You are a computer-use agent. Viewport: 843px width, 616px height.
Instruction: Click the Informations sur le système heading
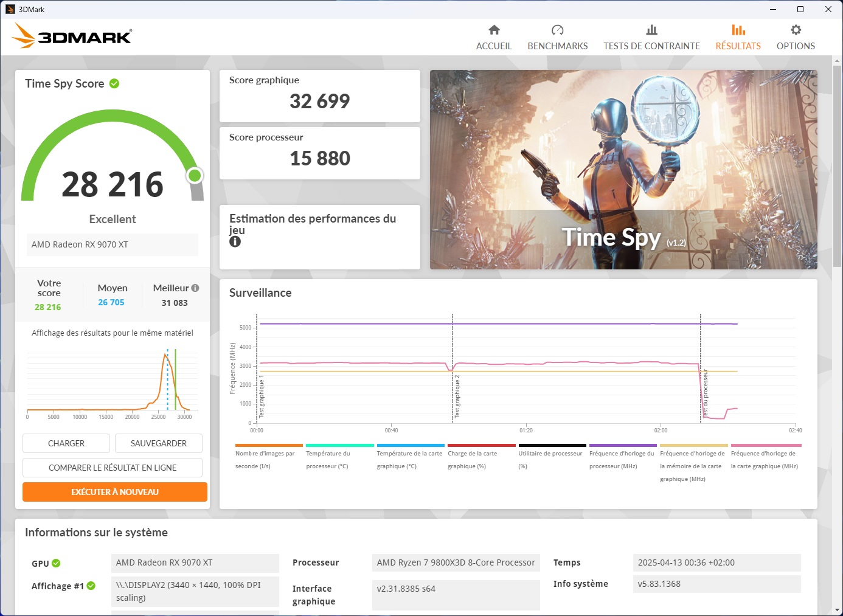pyautogui.click(x=96, y=533)
